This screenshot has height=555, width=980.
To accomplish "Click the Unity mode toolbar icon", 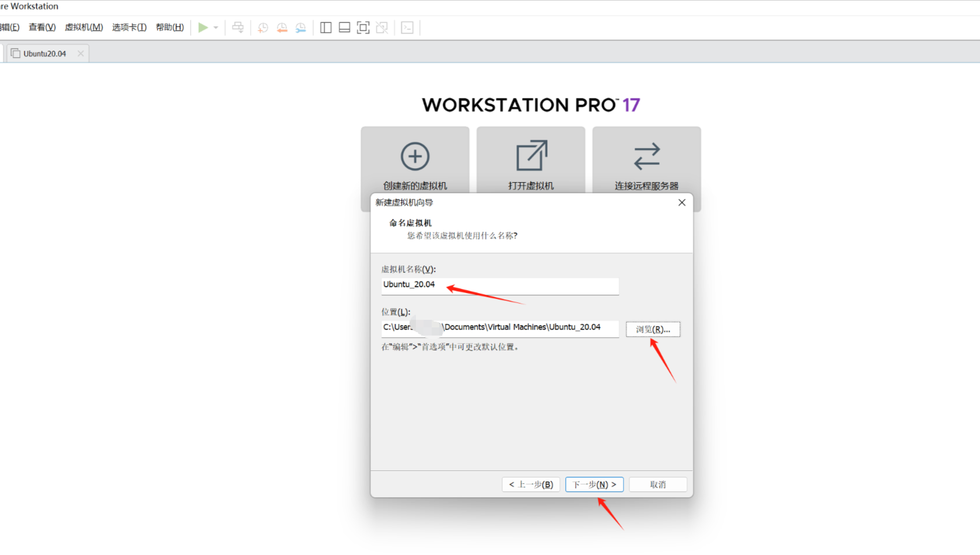I will tap(381, 27).
